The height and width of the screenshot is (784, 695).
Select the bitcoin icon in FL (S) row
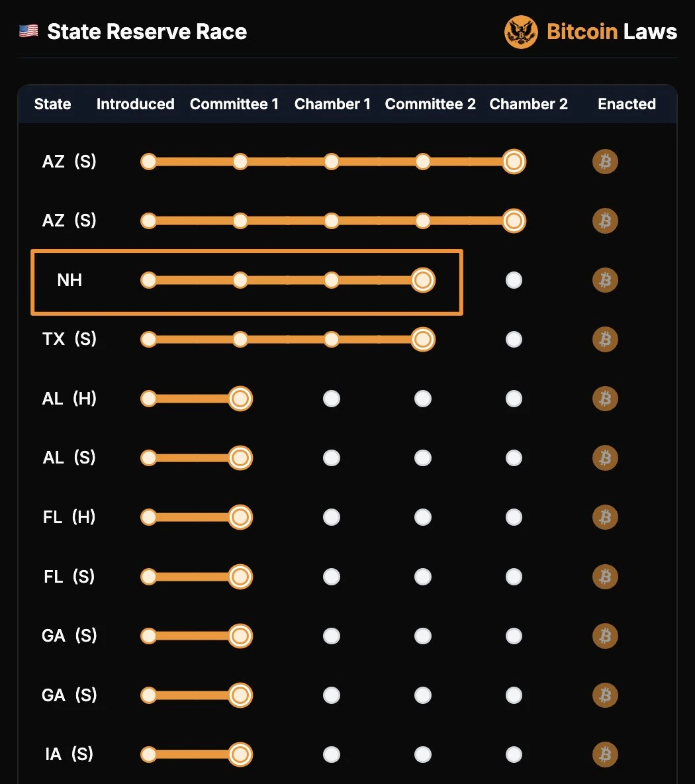pos(605,577)
